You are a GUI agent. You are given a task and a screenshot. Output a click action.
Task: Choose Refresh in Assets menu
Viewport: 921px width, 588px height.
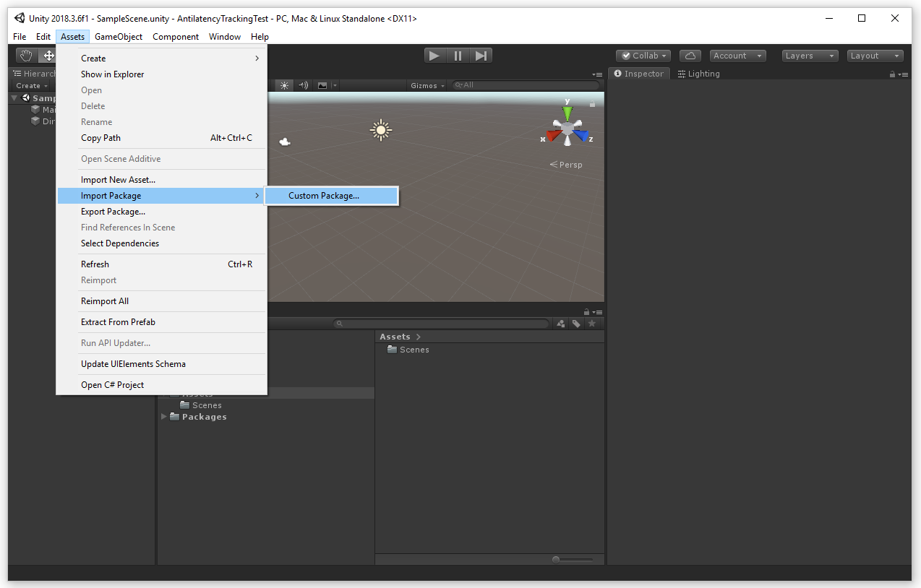click(162, 264)
